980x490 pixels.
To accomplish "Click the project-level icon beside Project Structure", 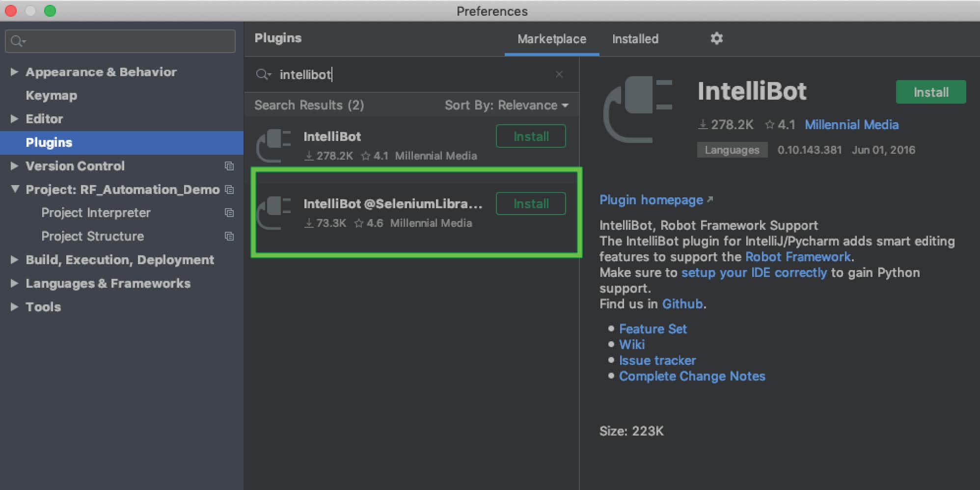I will [229, 236].
